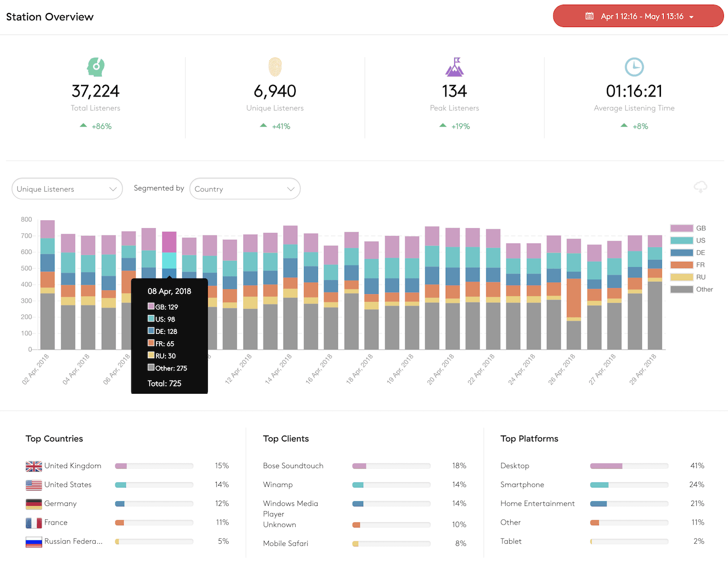Click the Unique Listeners fingerprint icon
Screen dimensions: 728x561
click(275, 67)
